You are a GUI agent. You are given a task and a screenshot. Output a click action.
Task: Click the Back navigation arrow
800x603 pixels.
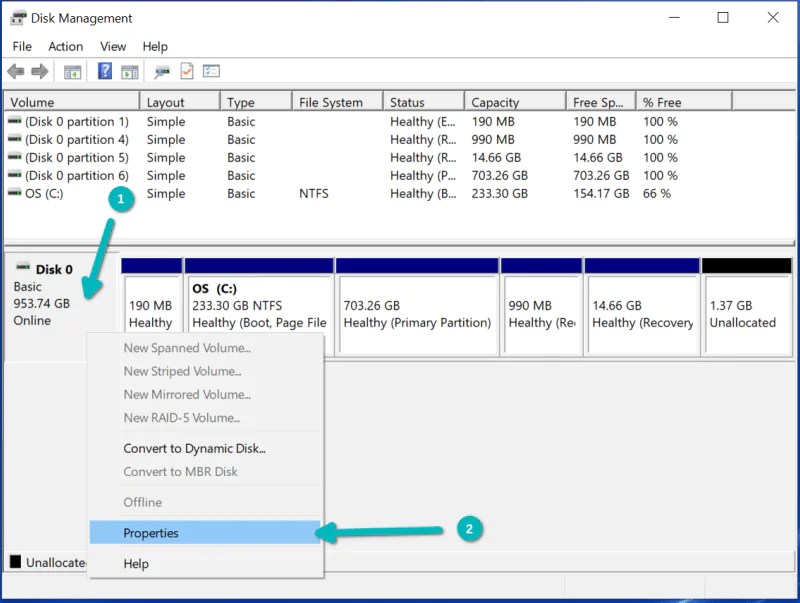[15, 71]
